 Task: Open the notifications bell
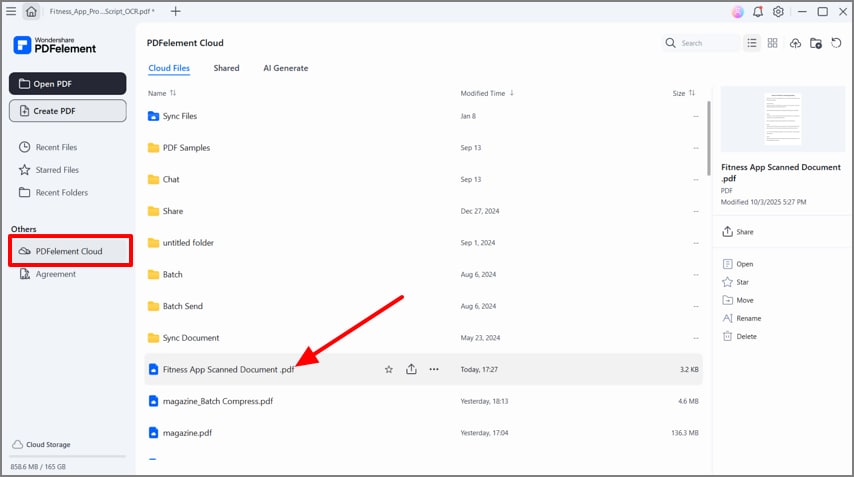(x=758, y=11)
